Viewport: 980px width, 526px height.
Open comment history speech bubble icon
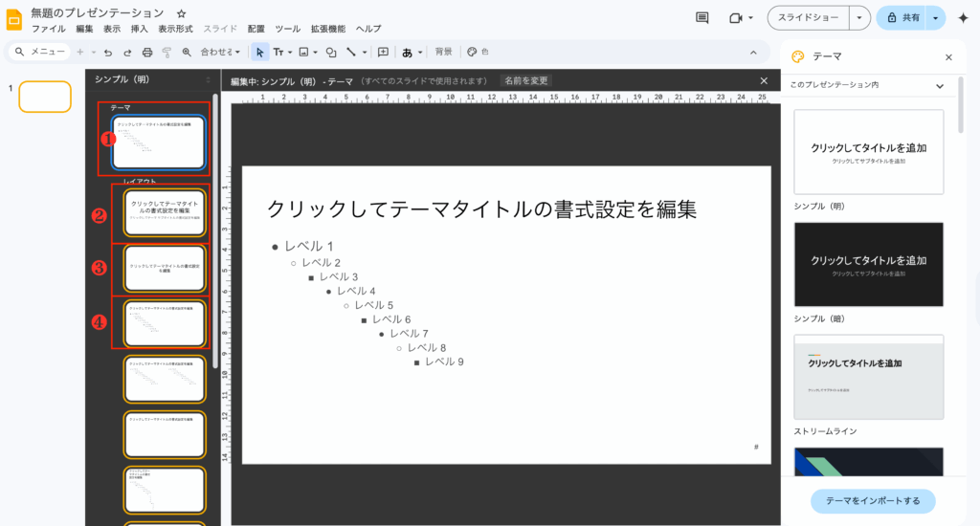click(702, 18)
